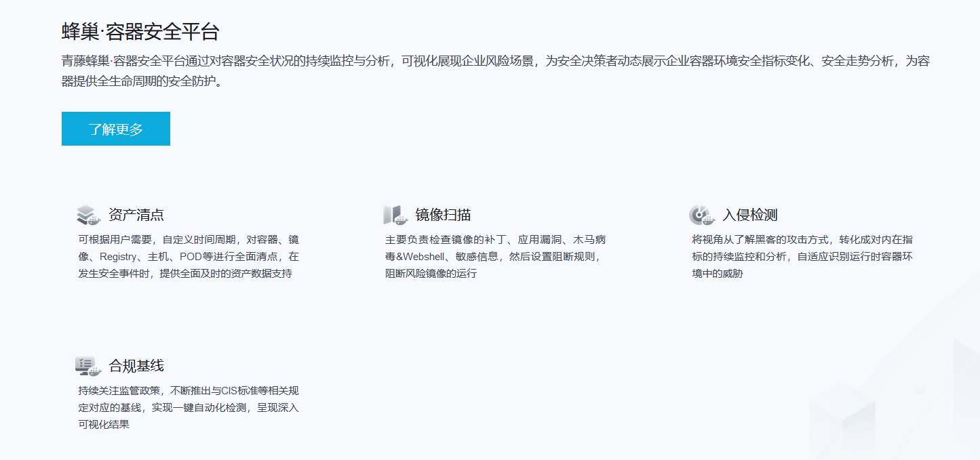Select the 入侵检测 heading
980x460 pixels.
pyautogui.click(x=749, y=215)
